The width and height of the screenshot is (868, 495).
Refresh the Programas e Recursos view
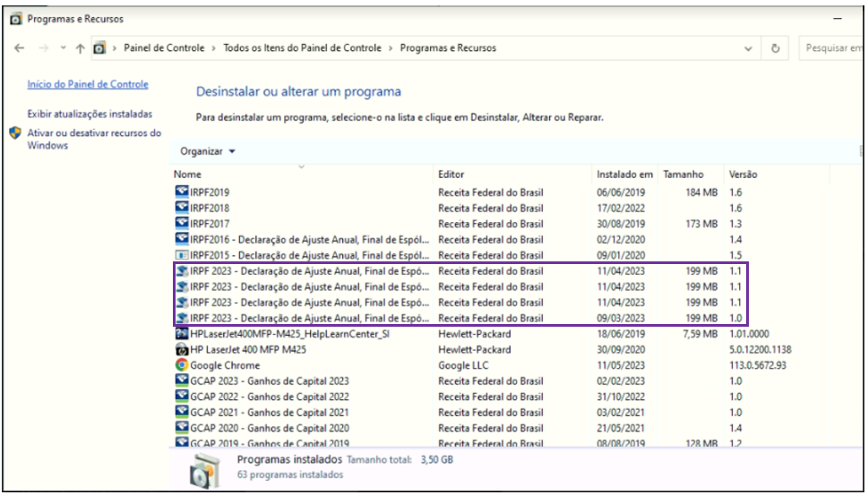[x=775, y=48]
